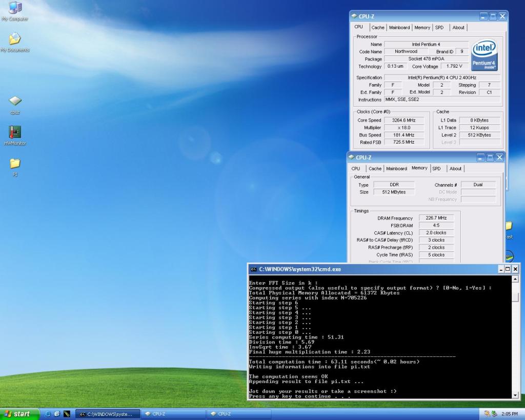525x420 pixels.
Task: Click Cycle Time value 5 clocks
Action: [436, 255]
